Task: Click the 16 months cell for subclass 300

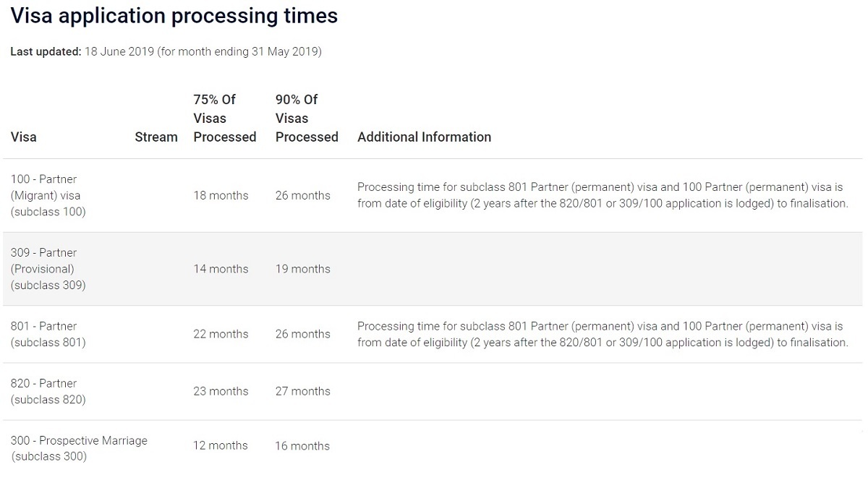Action: tap(302, 445)
